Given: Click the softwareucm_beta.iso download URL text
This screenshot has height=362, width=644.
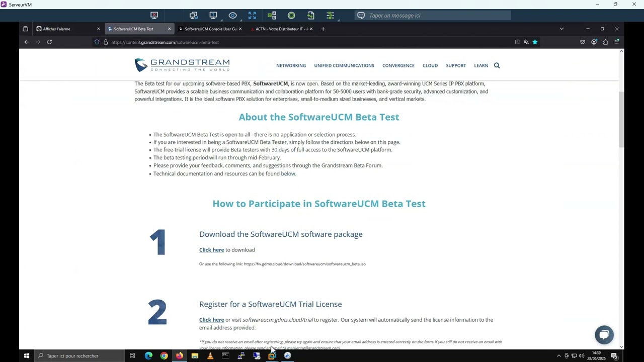Looking at the screenshot, I should point(305,264).
